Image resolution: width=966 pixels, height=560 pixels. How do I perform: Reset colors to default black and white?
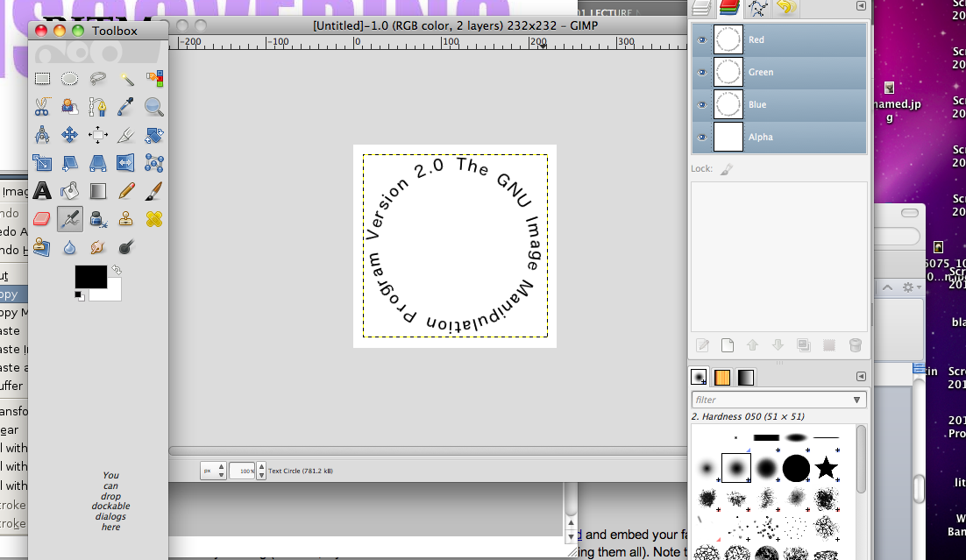80,296
